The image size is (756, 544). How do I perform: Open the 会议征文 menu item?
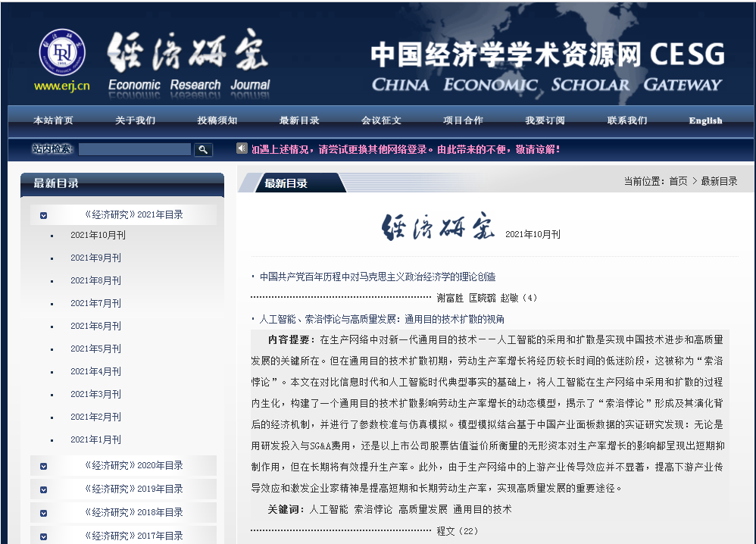pyautogui.click(x=381, y=120)
